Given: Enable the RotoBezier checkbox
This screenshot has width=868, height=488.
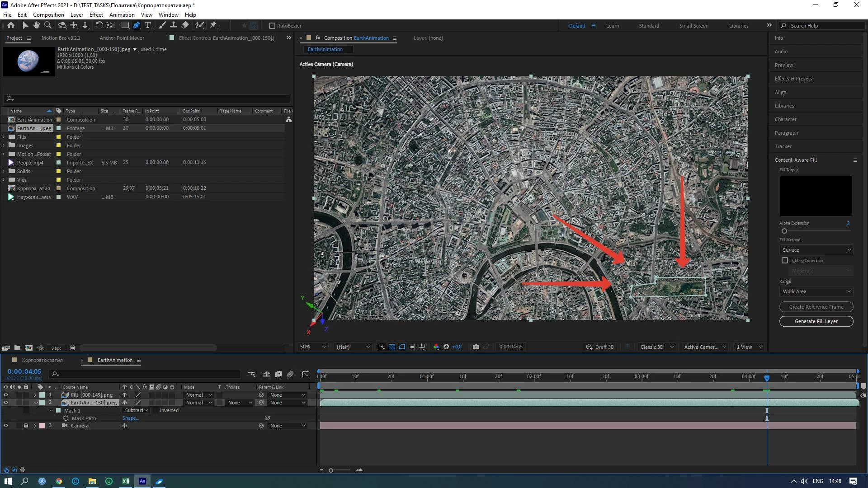Looking at the screenshot, I should (x=272, y=26).
